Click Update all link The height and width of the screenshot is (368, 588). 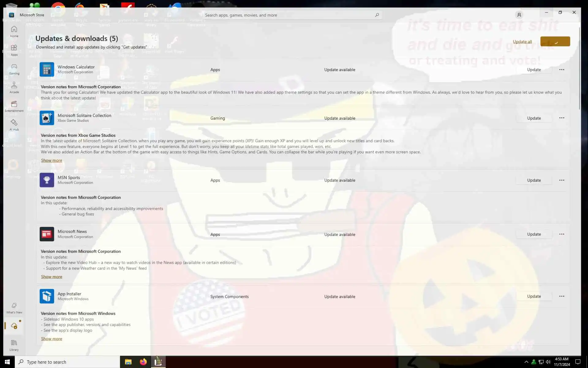522,42
